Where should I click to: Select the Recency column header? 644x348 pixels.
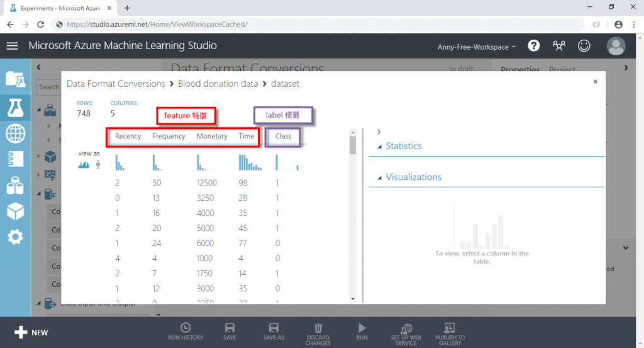click(x=128, y=136)
